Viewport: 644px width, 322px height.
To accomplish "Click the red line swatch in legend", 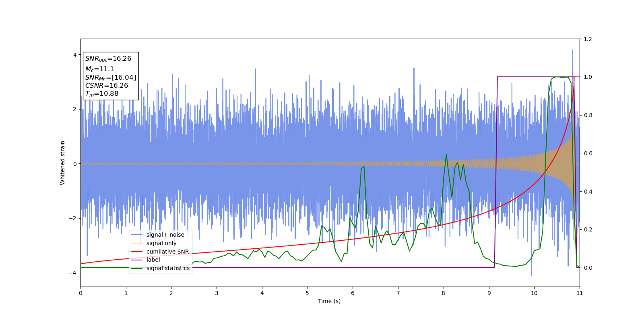I will point(137,252).
